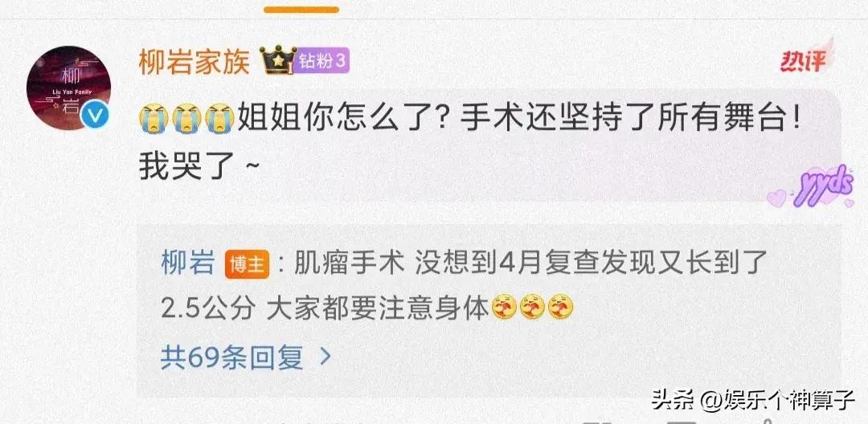Image resolution: width=868 pixels, height=424 pixels.
Task: Click the chevron next to 共69条回复
Action: pos(325,357)
